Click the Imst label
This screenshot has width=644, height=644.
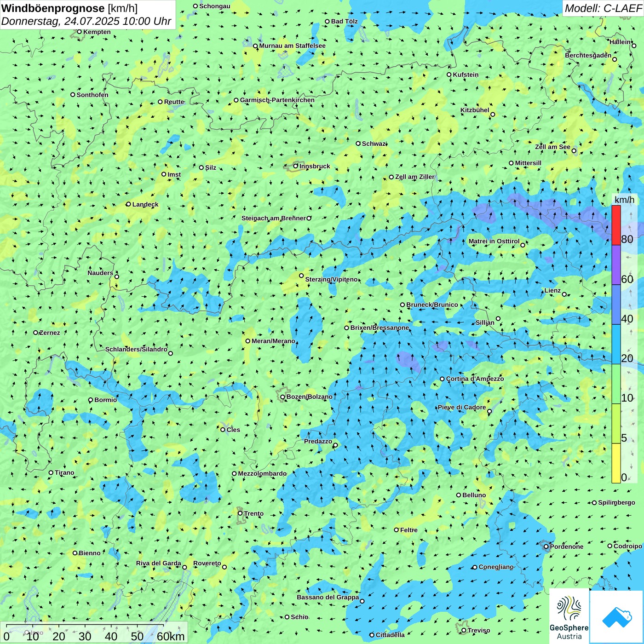174,174
